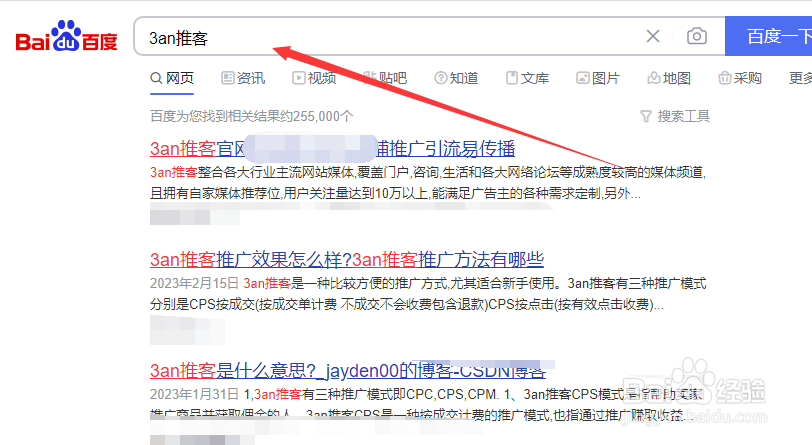Screen dimensions: 812x445
Task: Click the snippet line starting 且拥有自家媒体推荐位
Action: click(x=395, y=194)
